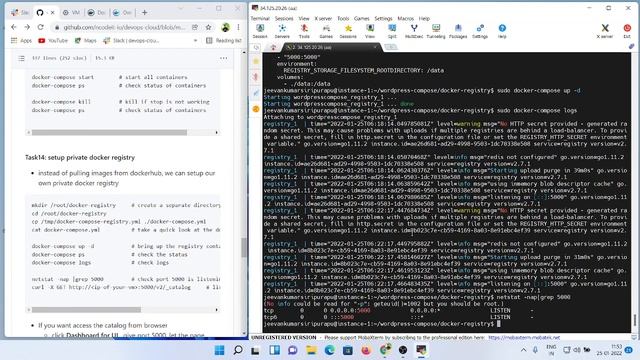Open the Games toolbar icon in MobaXterm
Viewport: 640px width, 360px height.
pyautogui.click(x=326, y=31)
